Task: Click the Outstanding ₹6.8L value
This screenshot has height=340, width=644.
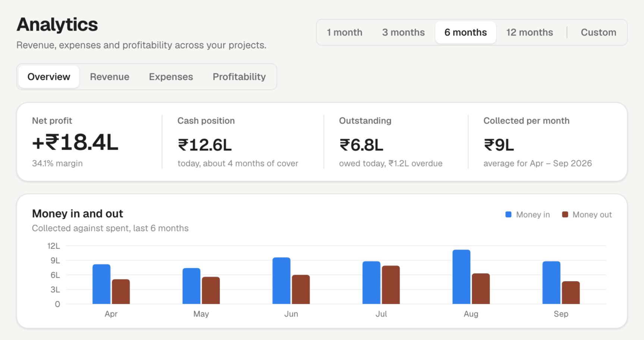Action: pos(361,145)
